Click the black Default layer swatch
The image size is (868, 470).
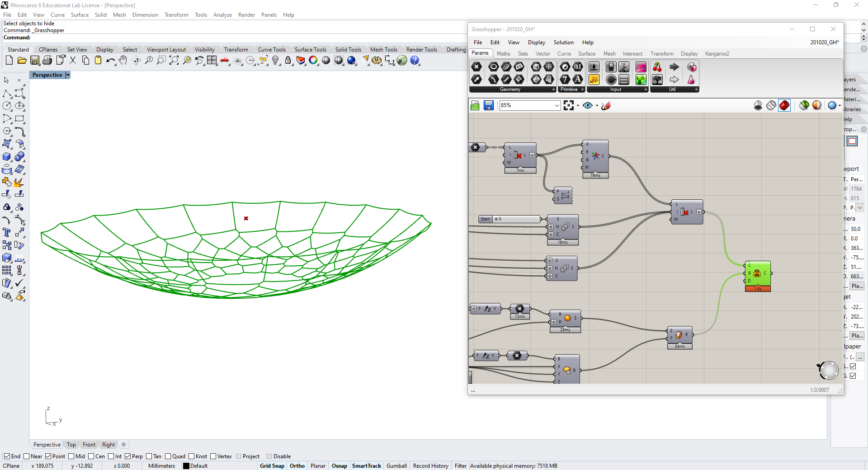click(x=186, y=466)
